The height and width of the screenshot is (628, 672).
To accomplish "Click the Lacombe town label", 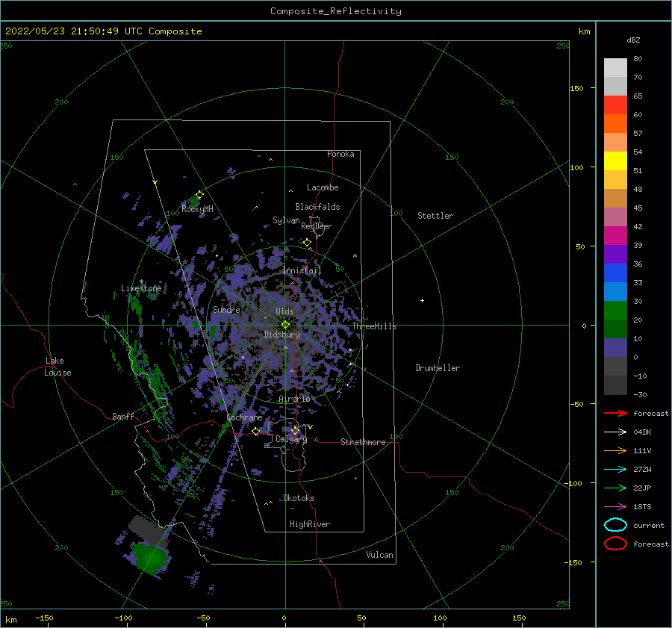I will (x=323, y=187).
